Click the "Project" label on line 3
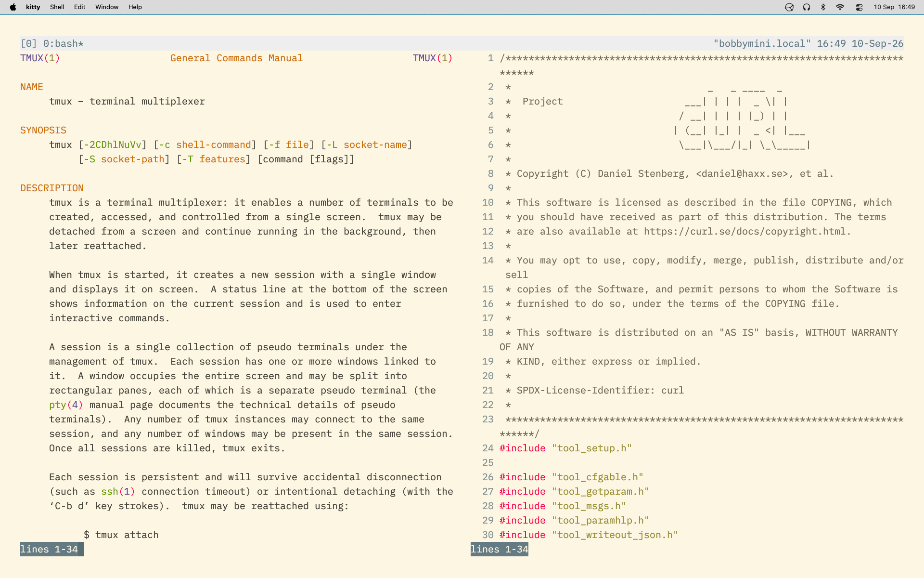 [x=542, y=102]
